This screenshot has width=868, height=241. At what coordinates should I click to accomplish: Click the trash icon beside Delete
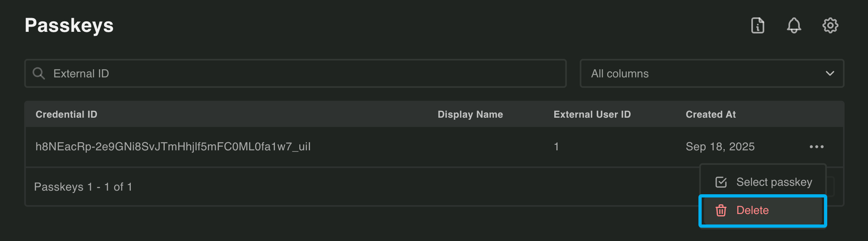click(721, 210)
